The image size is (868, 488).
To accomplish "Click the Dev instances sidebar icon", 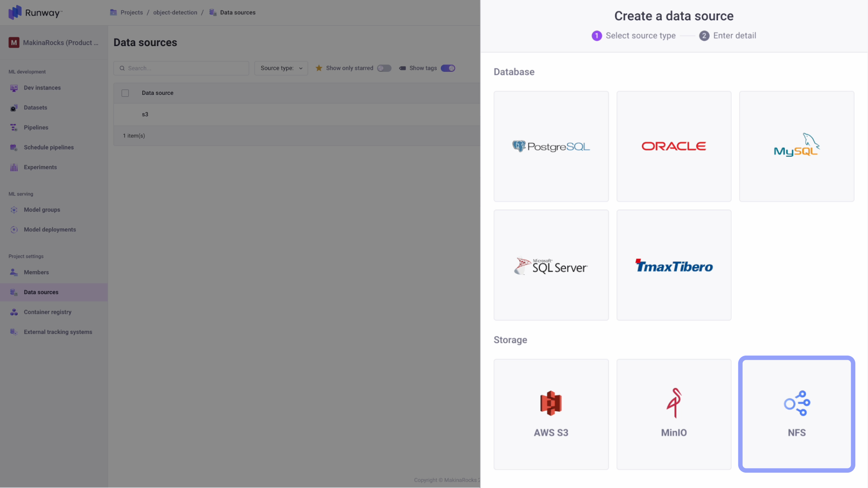I will (x=14, y=88).
